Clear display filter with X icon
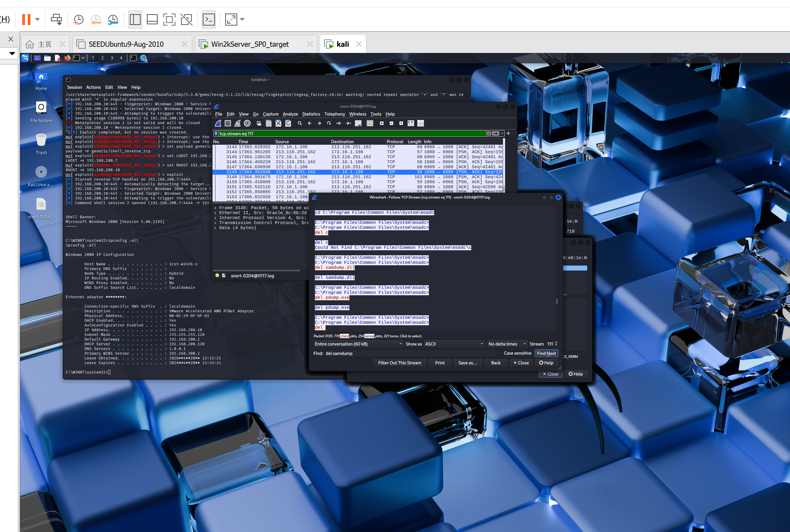The width and height of the screenshot is (790, 532). coord(489,134)
